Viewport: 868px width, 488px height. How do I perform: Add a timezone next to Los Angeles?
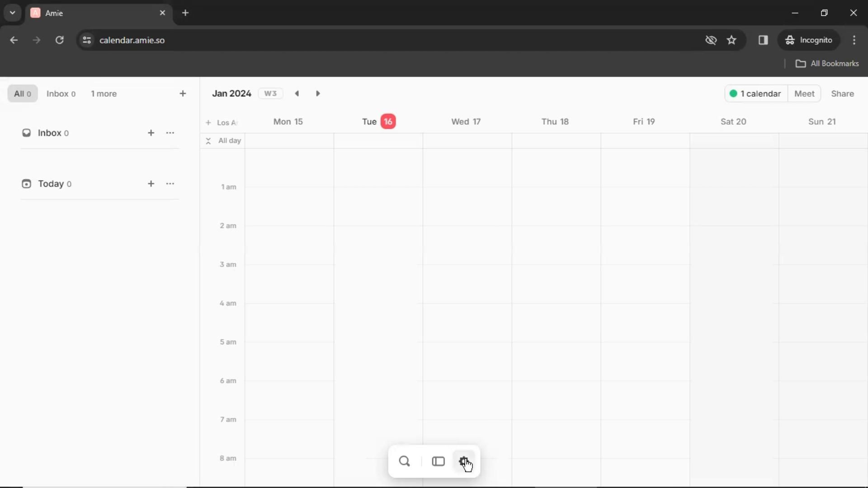208,122
